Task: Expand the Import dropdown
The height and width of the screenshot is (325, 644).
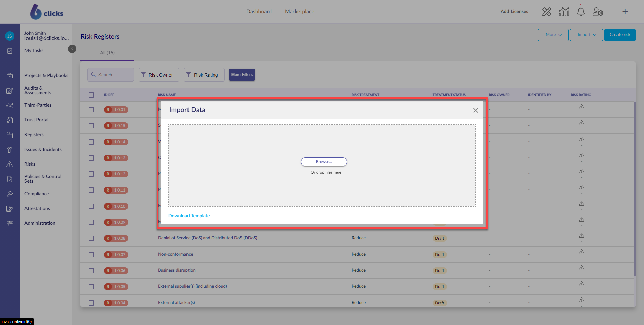Action: tap(586, 35)
